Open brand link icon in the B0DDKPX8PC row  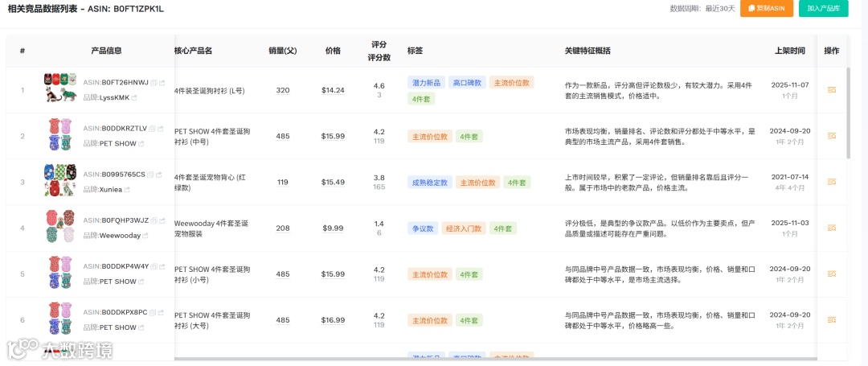click(141, 327)
